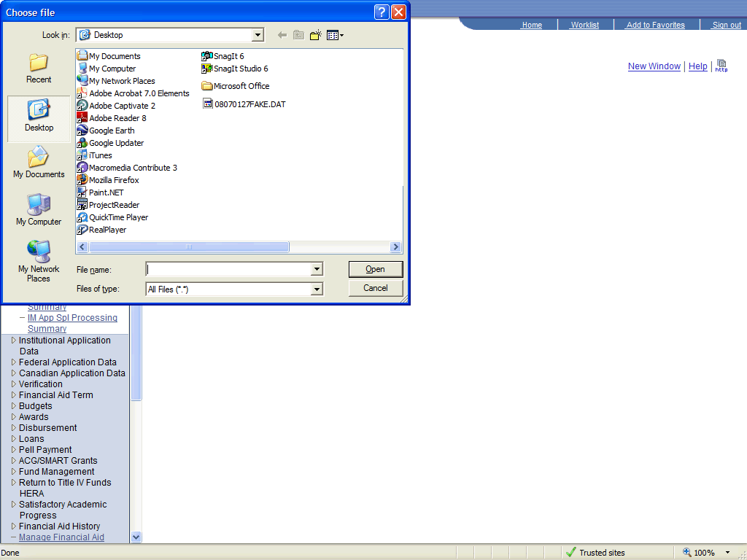Go back to the last folder visited
This screenshot has width=747, height=560.
point(282,35)
